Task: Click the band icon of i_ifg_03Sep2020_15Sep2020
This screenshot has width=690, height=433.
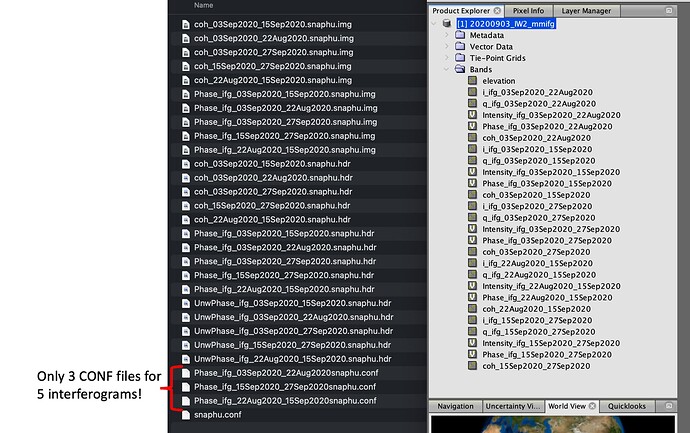Action: click(x=472, y=149)
